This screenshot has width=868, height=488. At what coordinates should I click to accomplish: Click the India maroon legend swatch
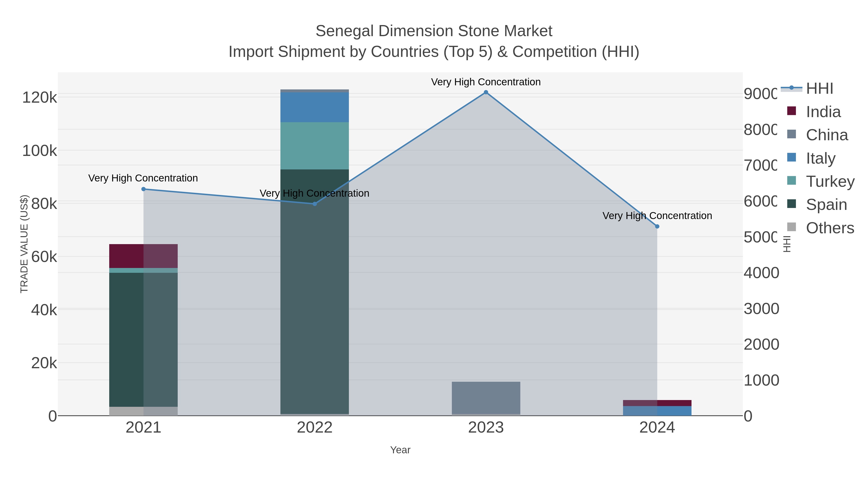(x=792, y=111)
